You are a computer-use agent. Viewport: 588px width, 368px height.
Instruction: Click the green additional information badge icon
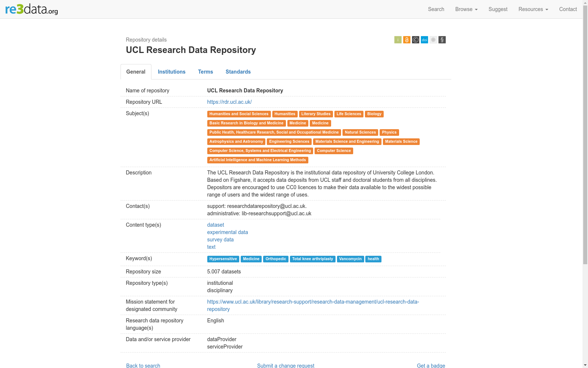click(398, 40)
